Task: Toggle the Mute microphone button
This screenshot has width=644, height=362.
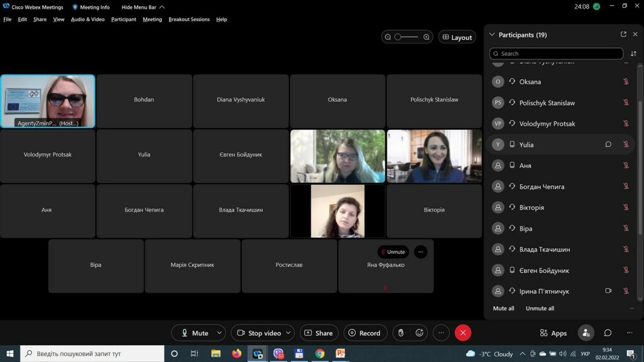Action: [x=196, y=333]
